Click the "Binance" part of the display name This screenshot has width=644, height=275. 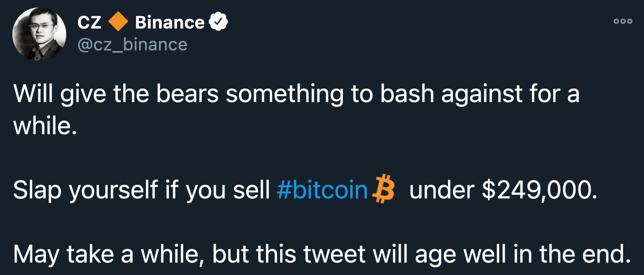170,22
